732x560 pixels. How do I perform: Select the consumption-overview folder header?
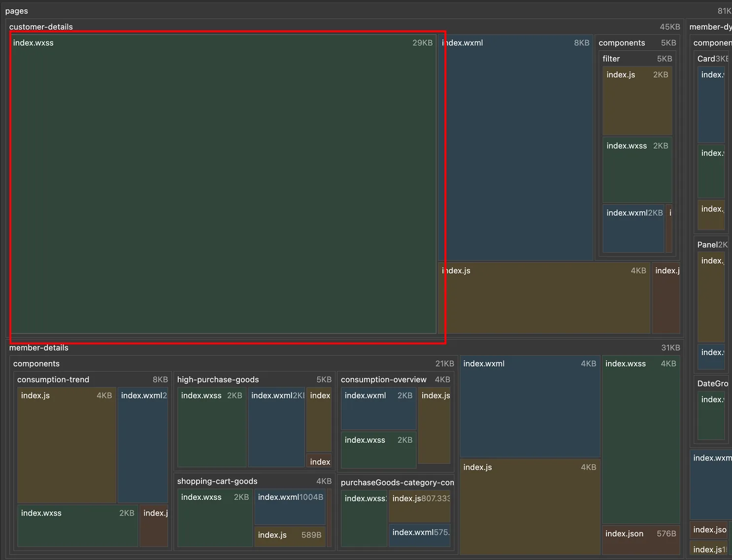pos(384,379)
